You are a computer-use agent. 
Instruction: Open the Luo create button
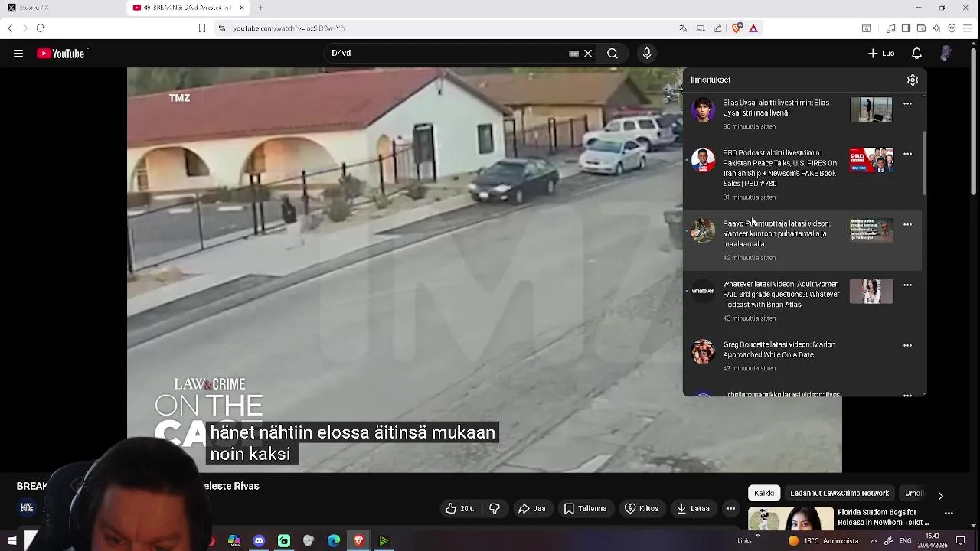point(881,54)
